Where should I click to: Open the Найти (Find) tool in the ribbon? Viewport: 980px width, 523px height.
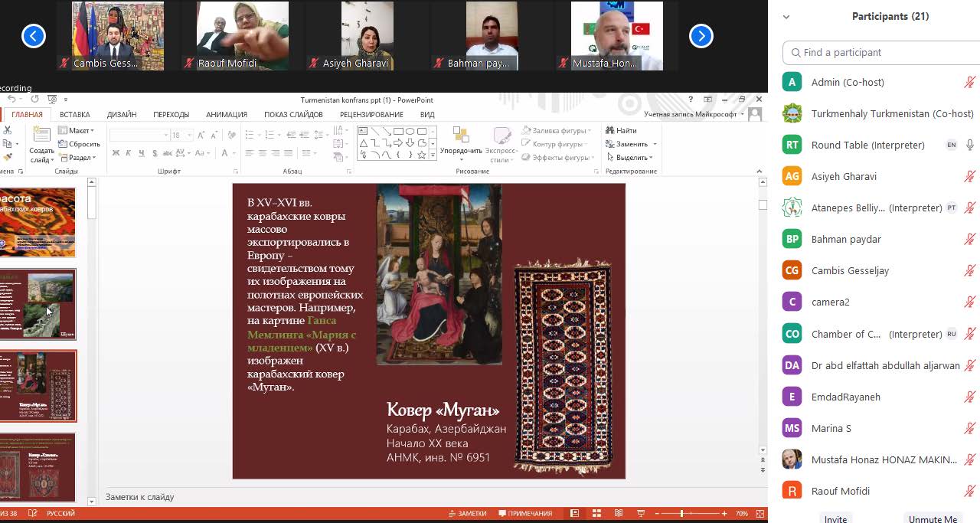click(x=621, y=131)
